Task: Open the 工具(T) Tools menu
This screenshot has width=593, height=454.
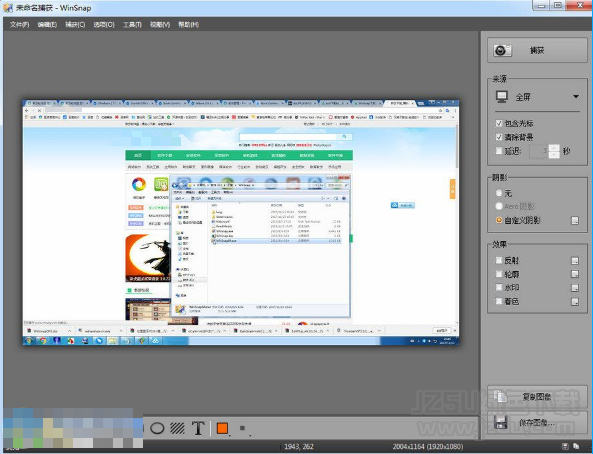Action: coord(132,24)
